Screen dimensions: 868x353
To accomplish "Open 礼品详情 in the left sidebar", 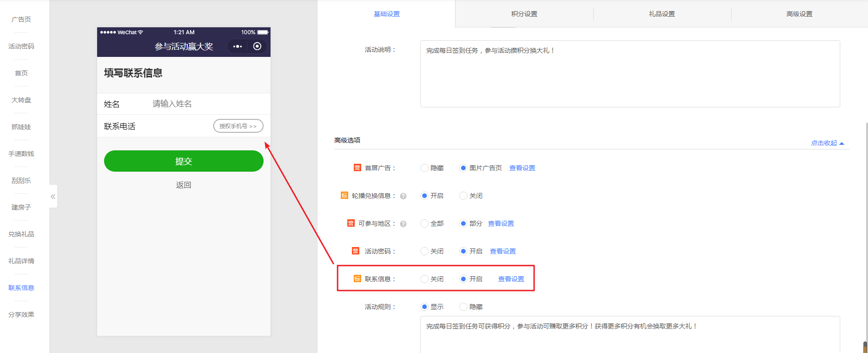I will (x=21, y=261).
